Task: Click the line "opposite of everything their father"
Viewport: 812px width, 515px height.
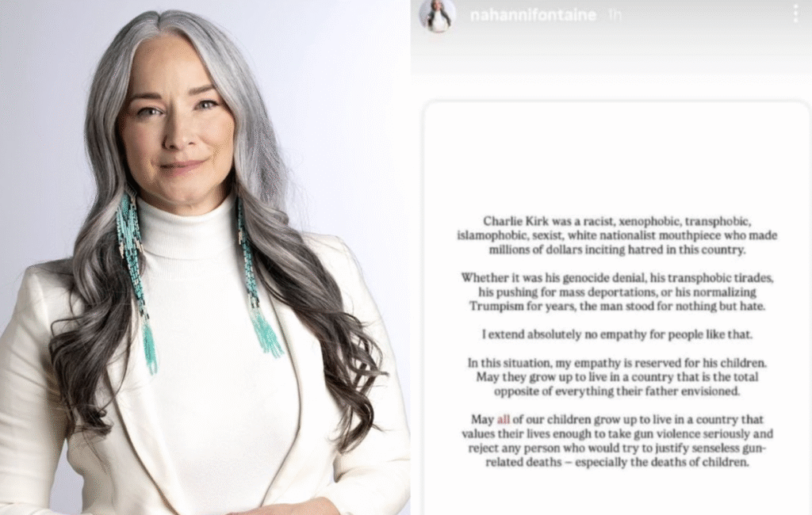Action: pyautogui.click(x=617, y=391)
